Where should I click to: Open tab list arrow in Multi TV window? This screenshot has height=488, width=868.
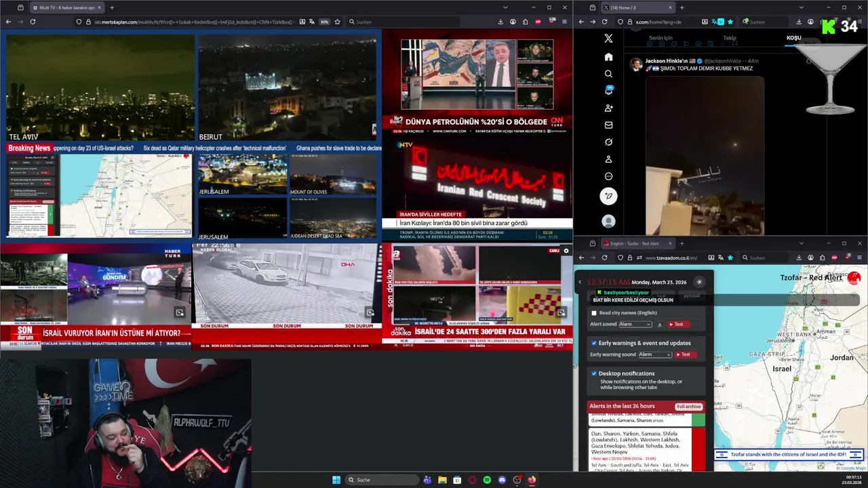point(505,7)
